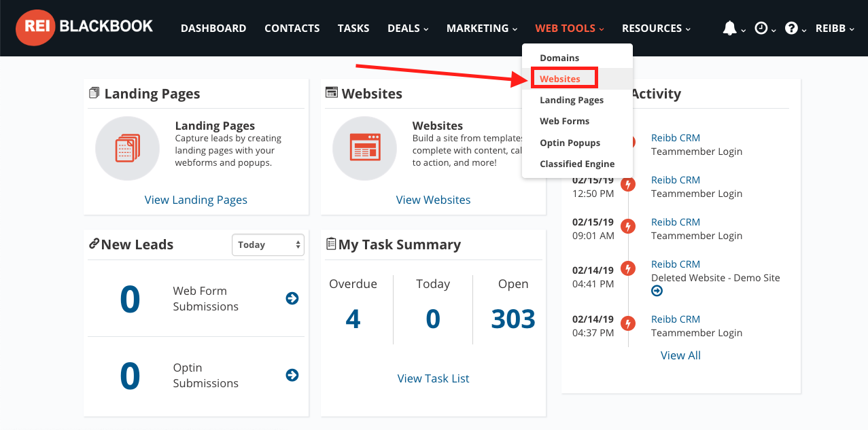Select Classified Engine from the Web Tools menu

[x=577, y=164]
